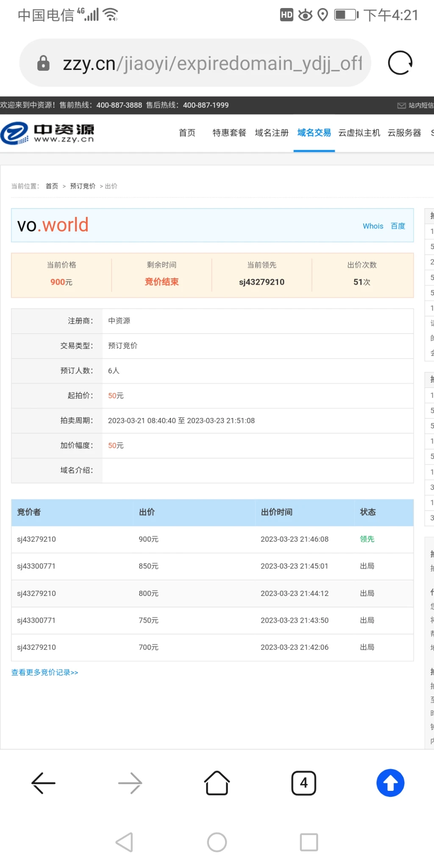Go to browser home page icon
434x868 pixels.
click(x=217, y=783)
